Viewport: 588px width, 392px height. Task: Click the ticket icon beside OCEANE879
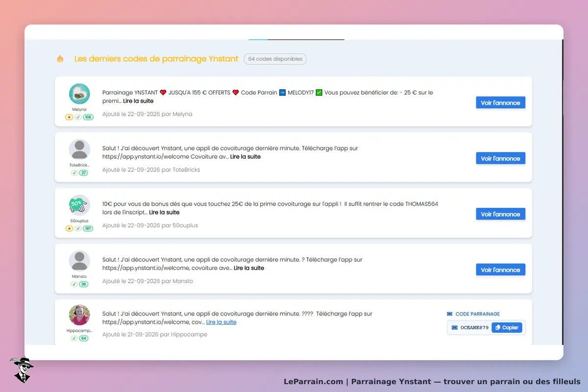pos(454,328)
